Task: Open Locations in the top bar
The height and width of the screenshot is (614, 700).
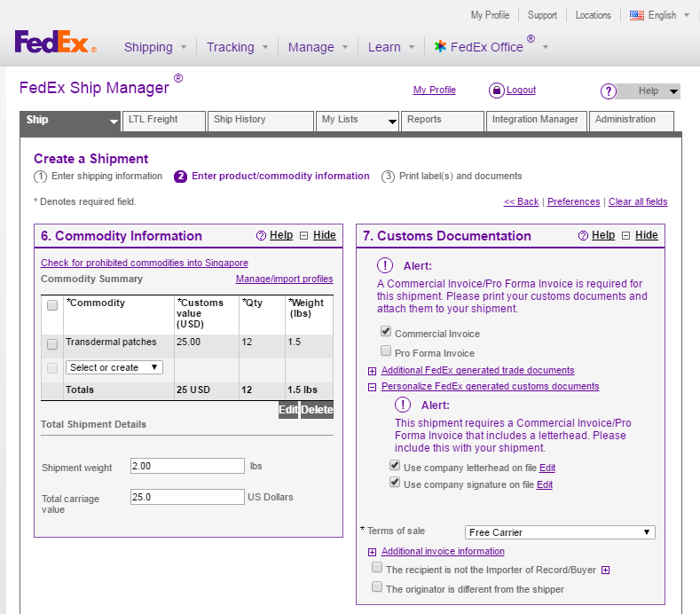Action: 593,15
